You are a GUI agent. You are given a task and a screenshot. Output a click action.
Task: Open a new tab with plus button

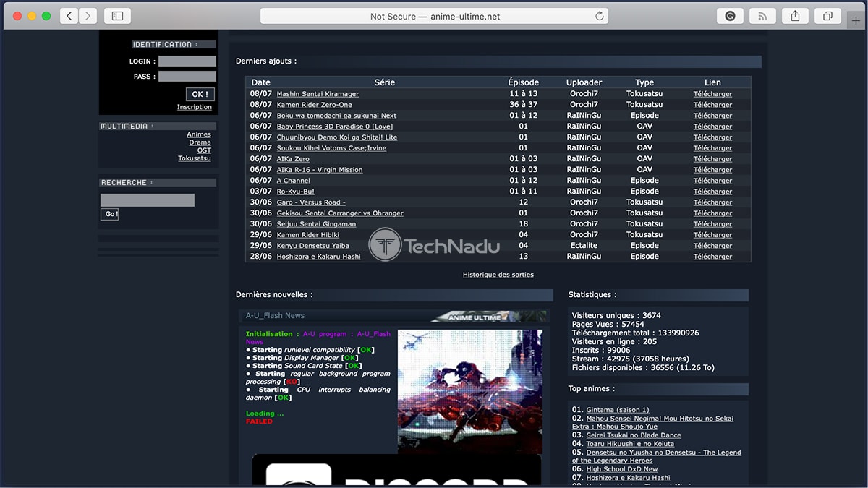[857, 20]
